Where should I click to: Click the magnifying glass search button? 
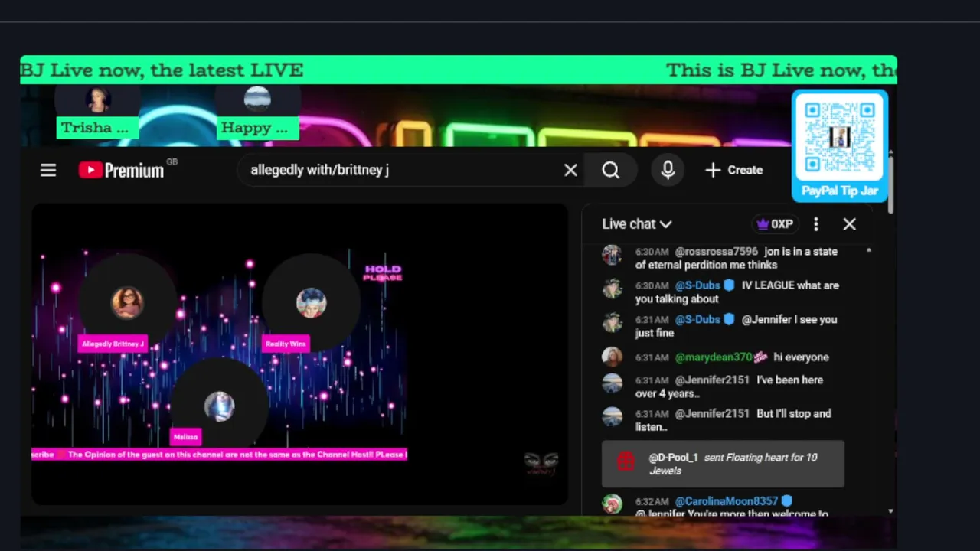coord(610,170)
